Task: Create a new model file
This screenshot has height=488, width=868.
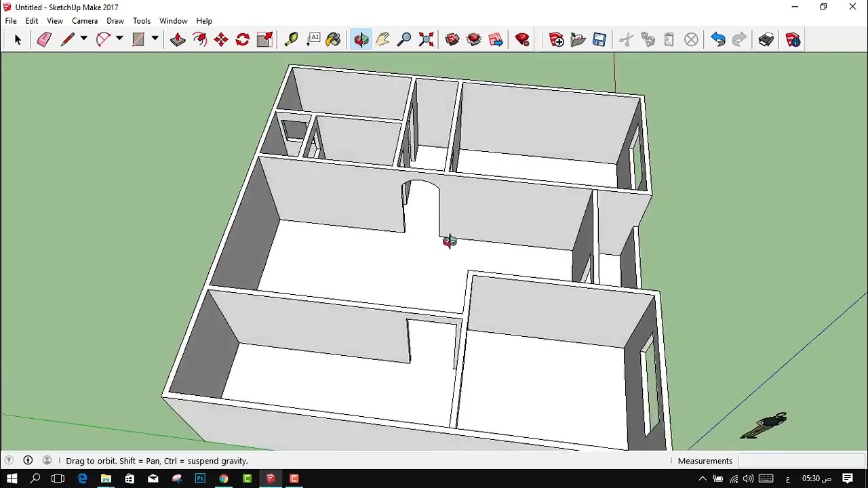Action: pyautogui.click(x=557, y=40)
